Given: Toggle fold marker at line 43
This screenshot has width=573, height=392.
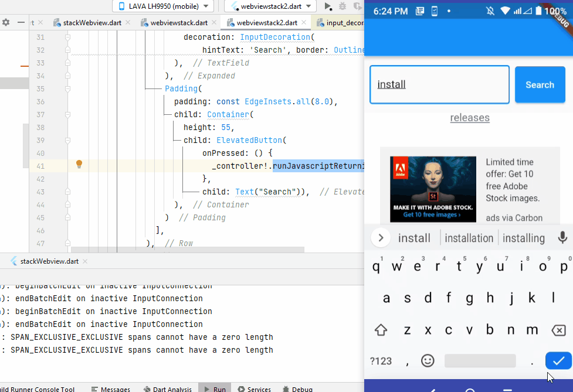Looking at the screenshot, I should pyautogui.click(x=67, y=192).
